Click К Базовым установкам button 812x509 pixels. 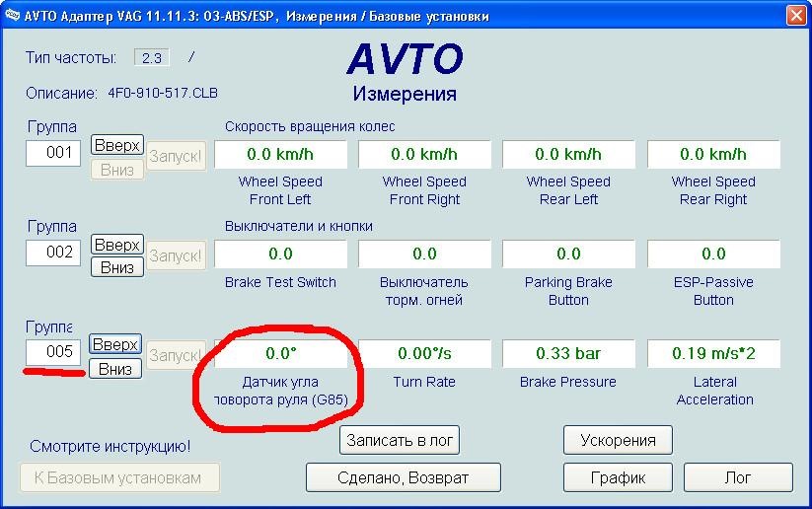(119, 477)
